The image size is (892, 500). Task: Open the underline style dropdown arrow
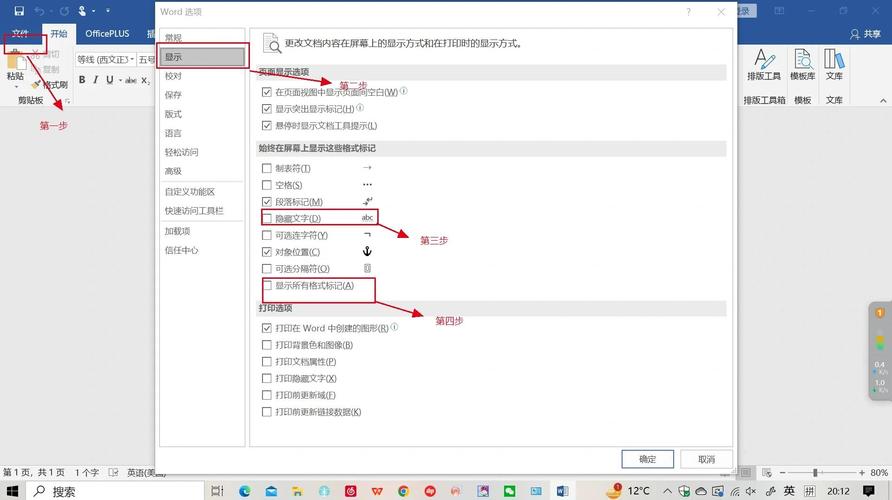tap(120, 80)
